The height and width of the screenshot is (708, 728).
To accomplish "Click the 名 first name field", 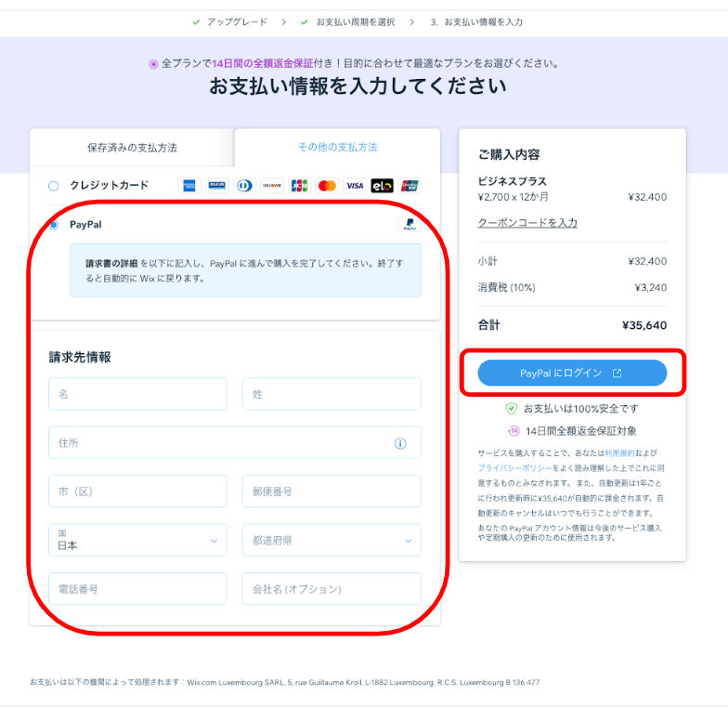I will pos(137,394).
